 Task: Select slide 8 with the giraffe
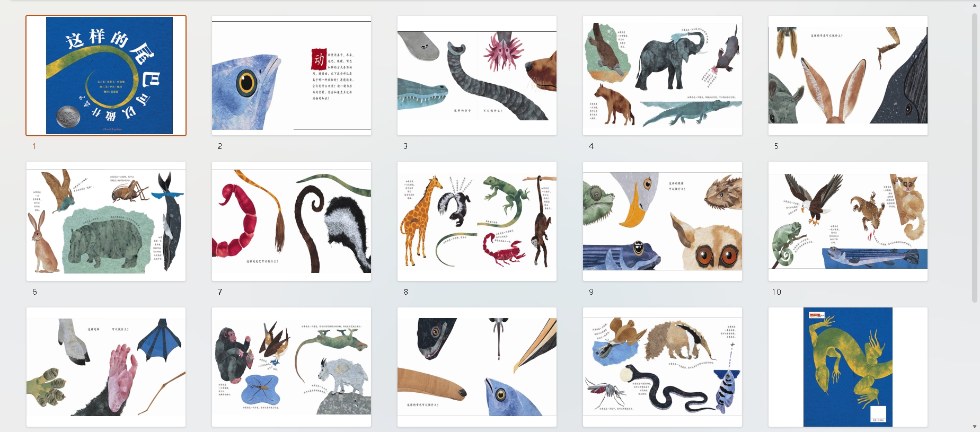pos(477,221)
